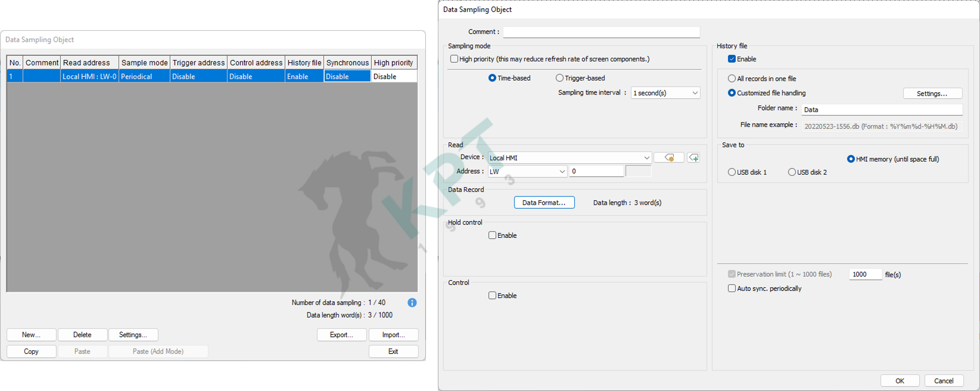This screenshot has width=980, height=391.
Task: Click the blue info icon
Action: pos(412,303)
